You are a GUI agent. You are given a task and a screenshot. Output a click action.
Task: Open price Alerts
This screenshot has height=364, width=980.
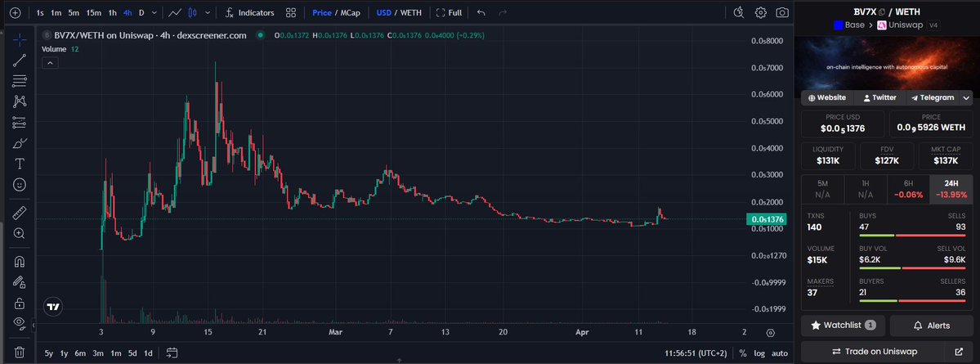click(931, 326)
